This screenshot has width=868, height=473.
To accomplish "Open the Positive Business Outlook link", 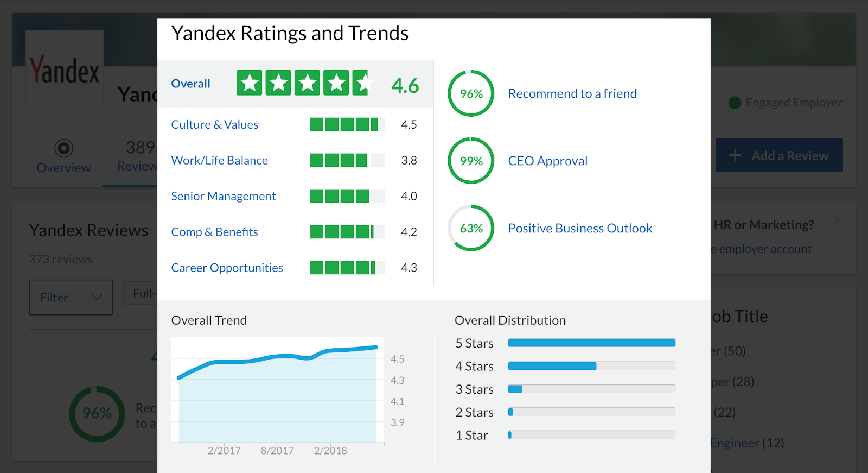I will (x=580, y=228).
